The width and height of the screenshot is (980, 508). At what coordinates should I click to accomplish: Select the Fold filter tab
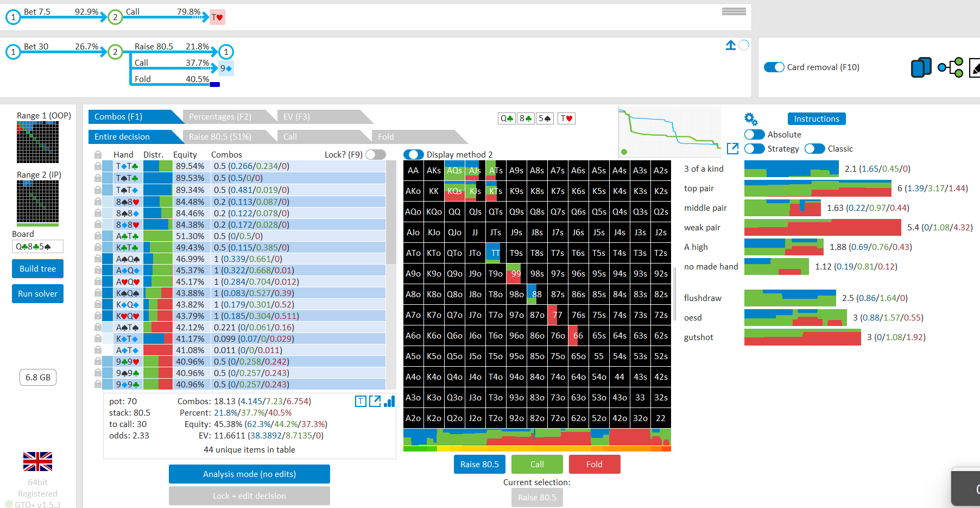click(419, 137)
